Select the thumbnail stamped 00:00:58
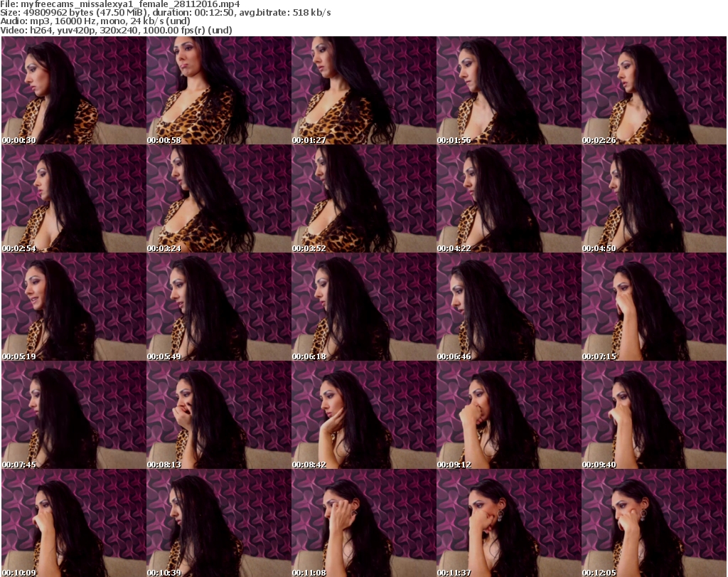This screenshot has width=728, height=577. pos(219,90)
